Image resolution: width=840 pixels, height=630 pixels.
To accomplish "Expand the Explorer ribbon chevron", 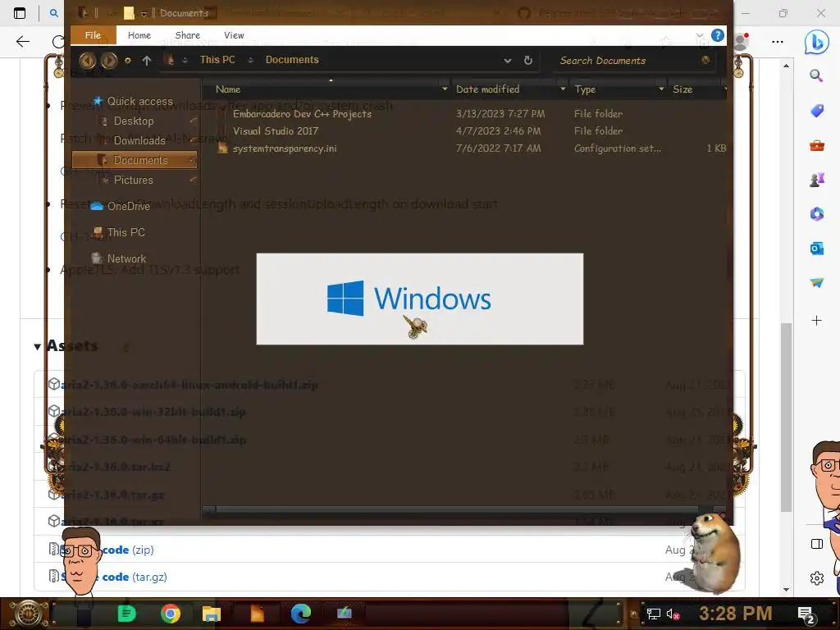I will [x=699, y=36].
